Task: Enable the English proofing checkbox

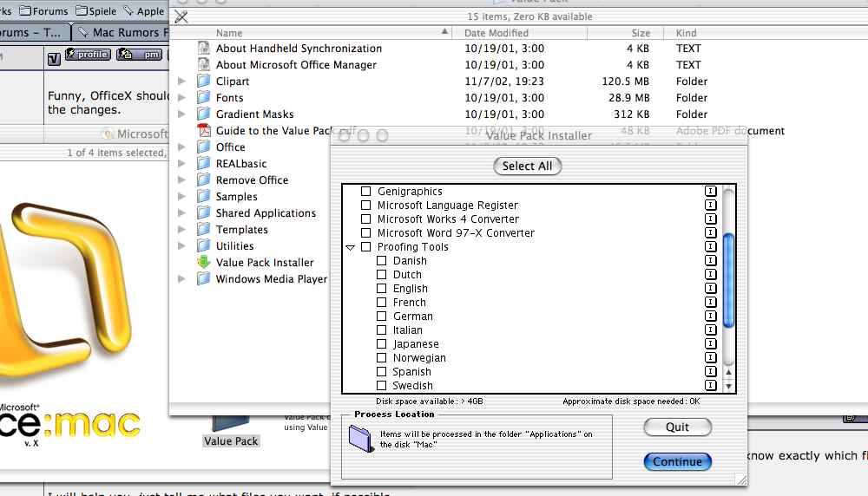Action: pos(381,288)
